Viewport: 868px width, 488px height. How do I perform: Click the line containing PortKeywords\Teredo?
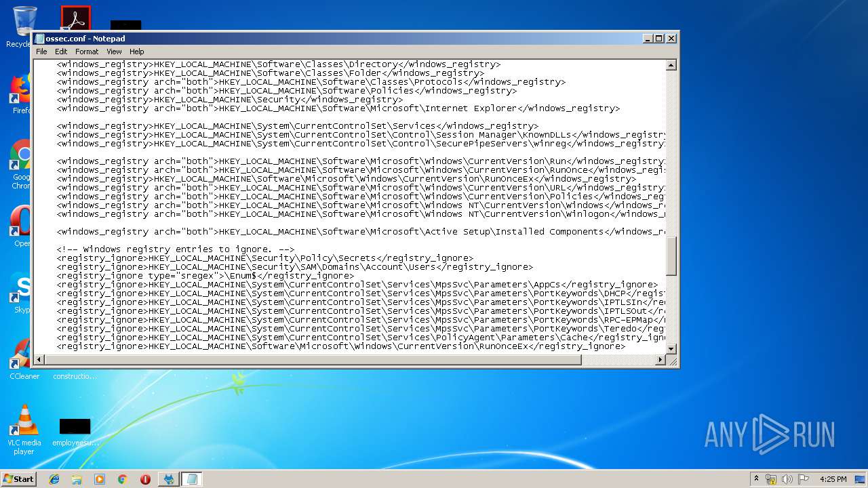pos(361,329)
